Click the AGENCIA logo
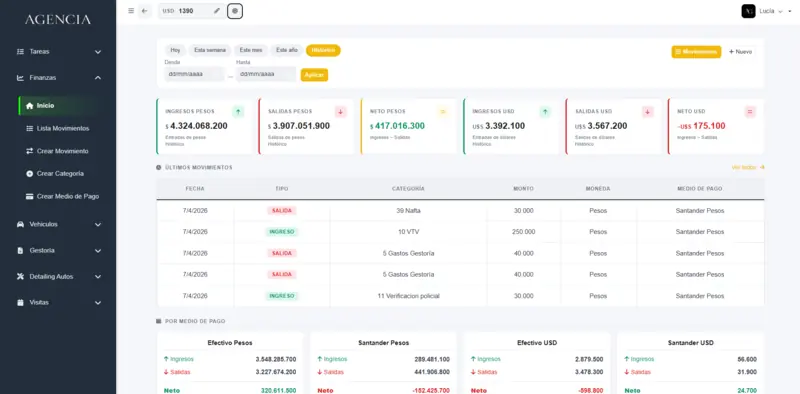 (58, 20)
